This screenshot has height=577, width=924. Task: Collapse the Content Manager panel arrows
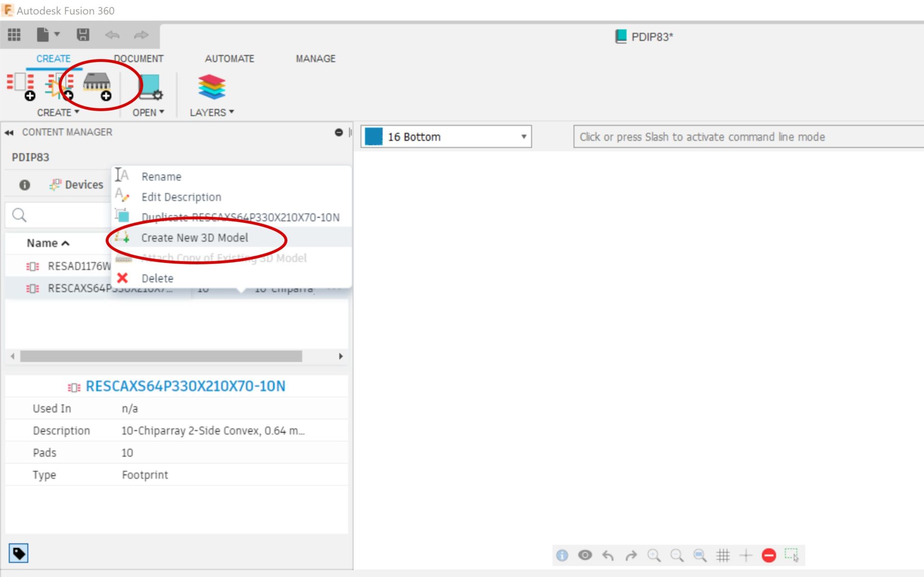(x=9, y=132)
